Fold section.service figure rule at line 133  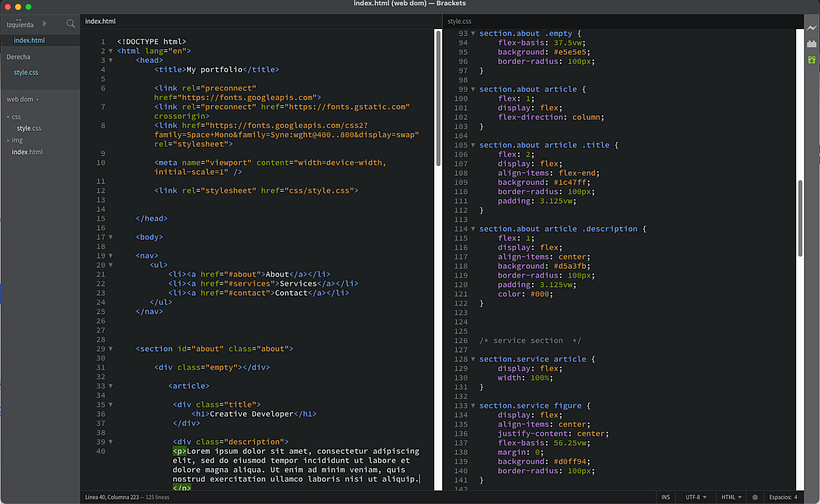click(x=473, y=406)
